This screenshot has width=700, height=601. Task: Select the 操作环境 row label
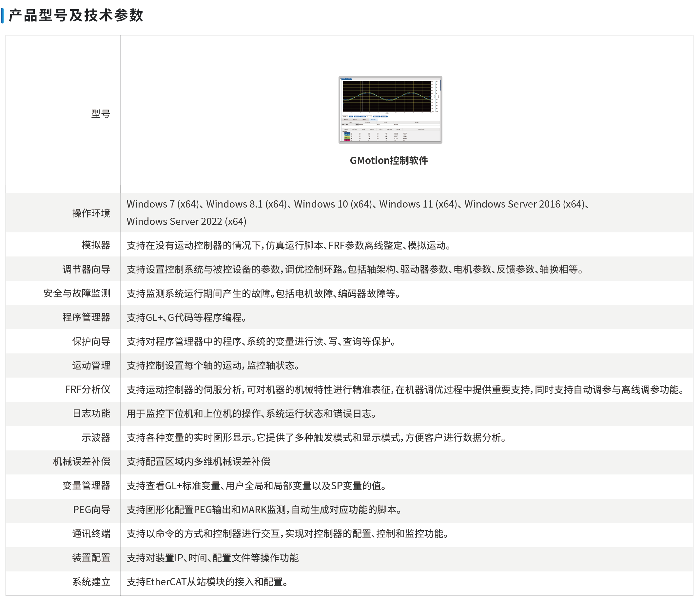pyautogui.click(x=91, y=213)
